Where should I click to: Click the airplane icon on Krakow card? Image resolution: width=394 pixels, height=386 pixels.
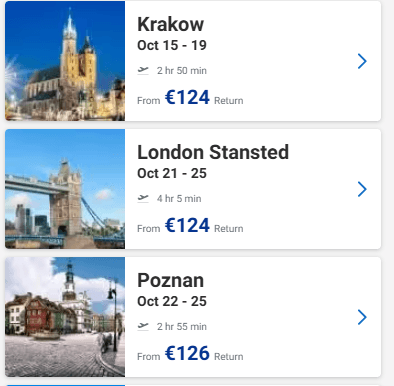point(143,71)
